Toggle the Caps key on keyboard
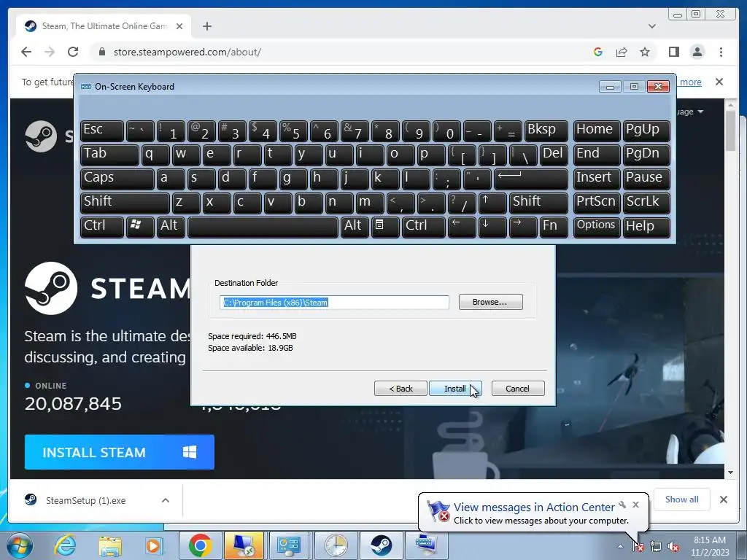This screenshot has height=560, width=747. pyautogui.click(x=117, y=179)
